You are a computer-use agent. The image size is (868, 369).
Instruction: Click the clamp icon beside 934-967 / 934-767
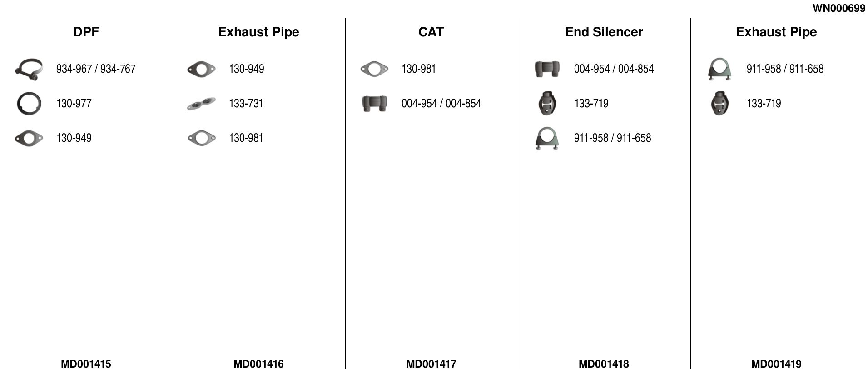click(29, 69)
